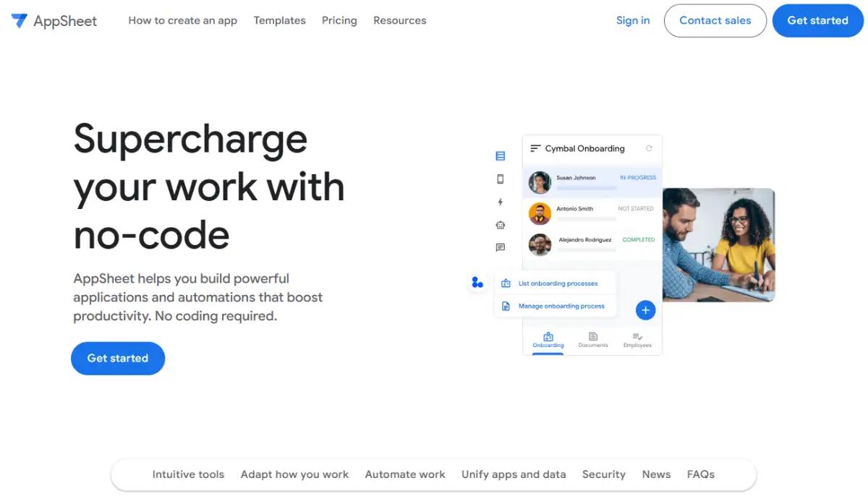The image size is (868, 504).
Task: Click the Susan Johnson name text
Action: tap(576, 178)
